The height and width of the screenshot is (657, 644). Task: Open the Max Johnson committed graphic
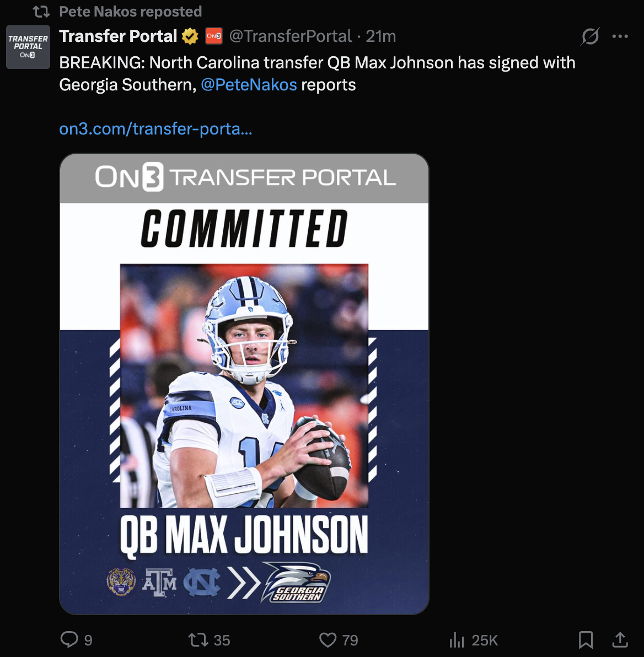point(244,383)
